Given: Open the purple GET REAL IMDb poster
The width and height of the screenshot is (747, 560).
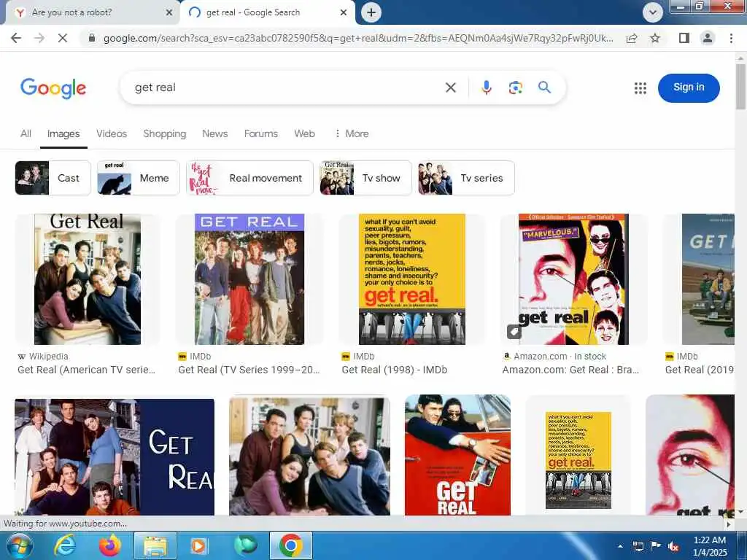Looking at the screenshot, I should tap(249, 279).
